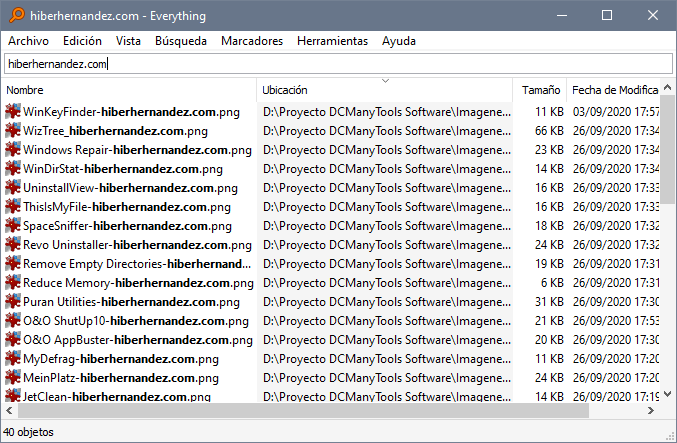Click the icon of MeinPlatz file
The height and width of the screenshot is (443, 677).
[13, 377]
